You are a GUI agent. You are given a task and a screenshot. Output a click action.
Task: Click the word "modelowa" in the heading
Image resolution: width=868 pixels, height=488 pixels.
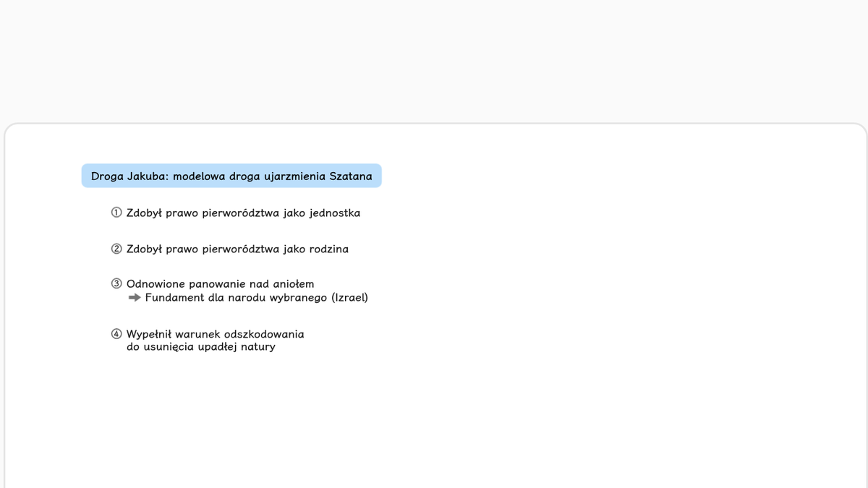(x=200, y=176)
